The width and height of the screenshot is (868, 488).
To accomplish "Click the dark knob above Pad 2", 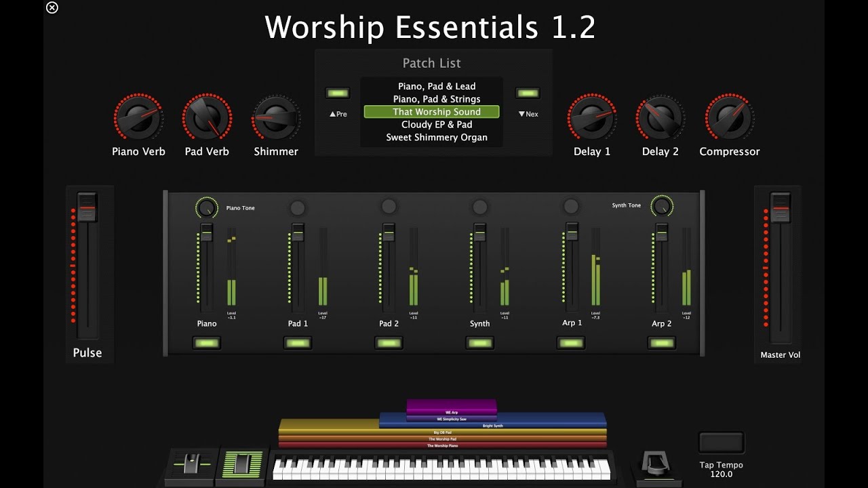I will tap(389, 206).
